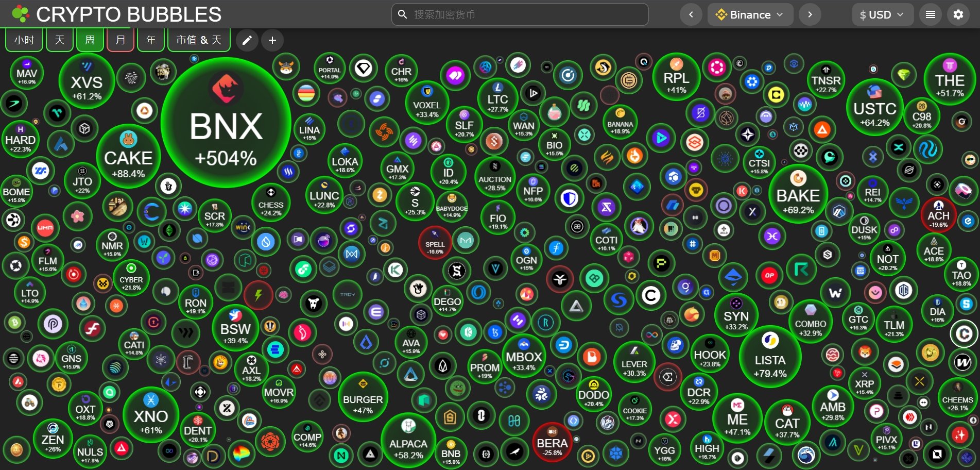Screen dimensions: 980x470
Task: Click the THE +51.7% bubble
Action: [x=950, y=79]
